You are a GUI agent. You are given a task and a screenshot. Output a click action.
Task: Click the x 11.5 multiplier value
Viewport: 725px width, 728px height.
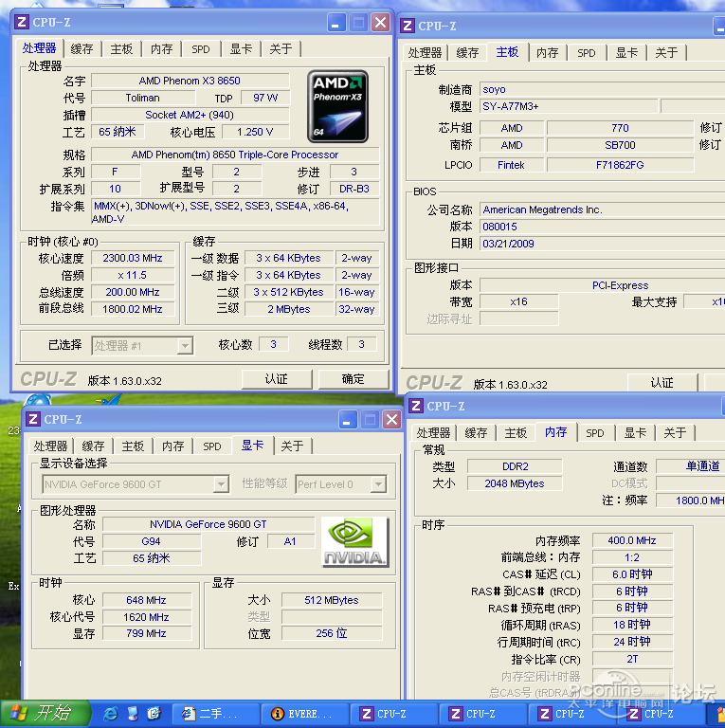[x=133, y=275]
